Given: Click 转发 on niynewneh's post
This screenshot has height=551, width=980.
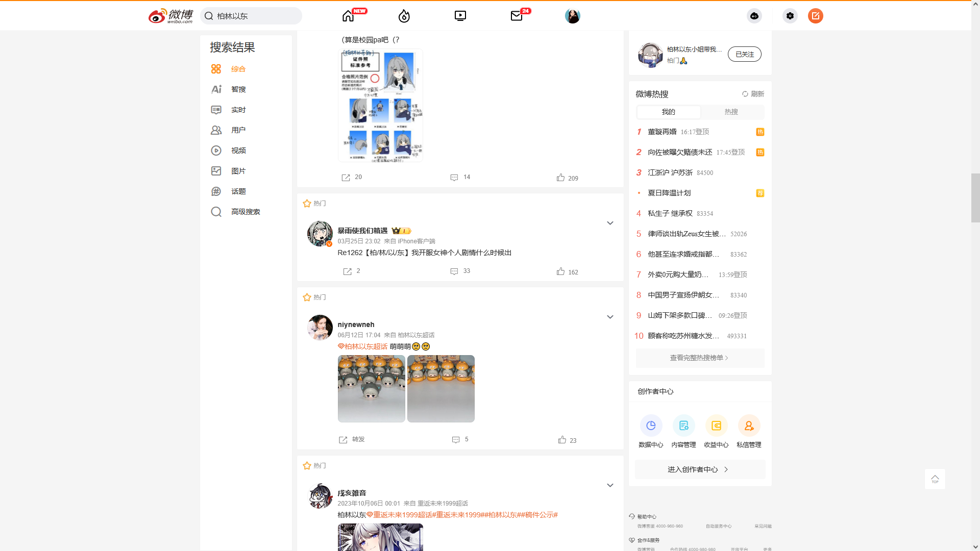Looking at the screenshot, I should coord(352,440).
